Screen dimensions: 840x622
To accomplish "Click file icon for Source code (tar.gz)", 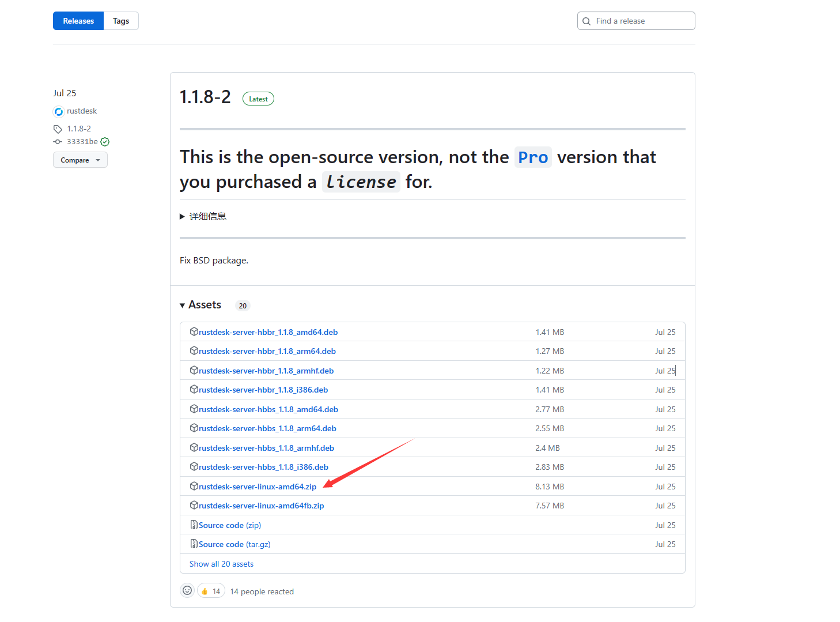I will pyautogui.click(x=194, y=544).
